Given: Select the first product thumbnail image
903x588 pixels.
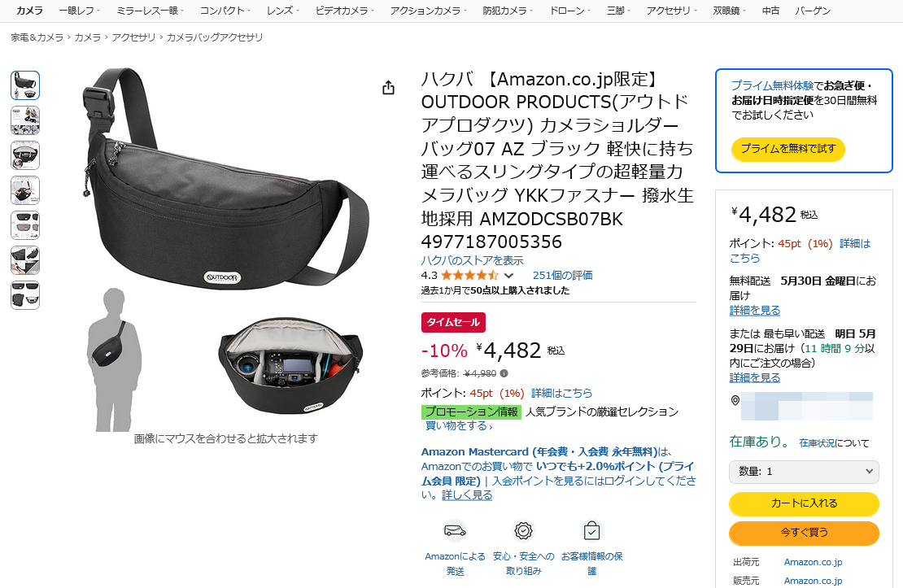Looking at the screenshot, I should [25, 85].
